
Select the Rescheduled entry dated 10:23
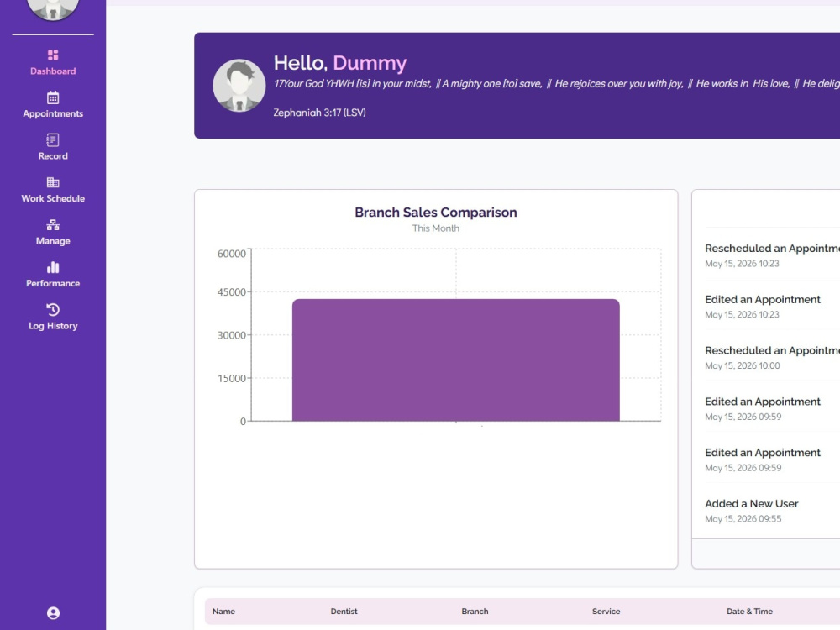tap(772, 255)
